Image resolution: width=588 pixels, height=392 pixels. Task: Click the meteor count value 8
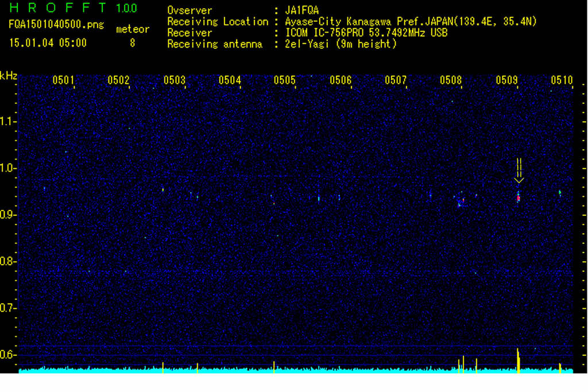pyautogui.click(x=133, y=43)
